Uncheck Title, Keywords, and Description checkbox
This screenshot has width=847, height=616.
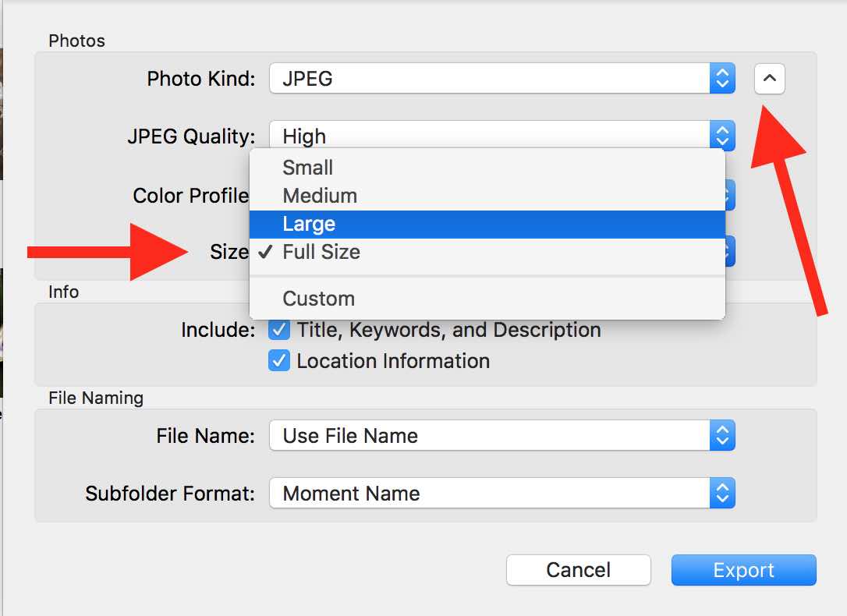279,330
